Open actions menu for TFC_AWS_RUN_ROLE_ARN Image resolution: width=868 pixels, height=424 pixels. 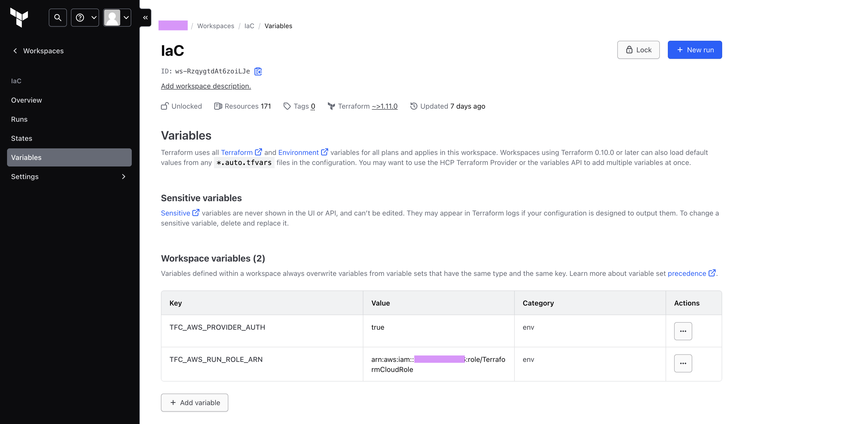tap(683, 363)
